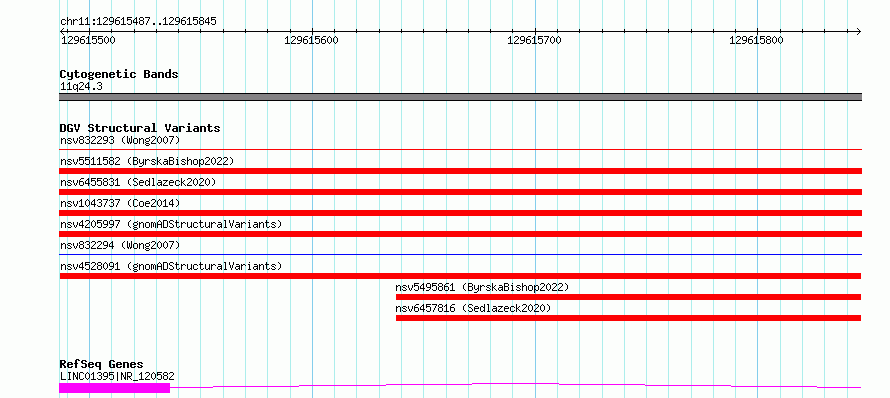Click the nsv4528091 (gnomADStructuralVariants) label
This screenshot has height=398, width=890.
click(x=171, y=266)
